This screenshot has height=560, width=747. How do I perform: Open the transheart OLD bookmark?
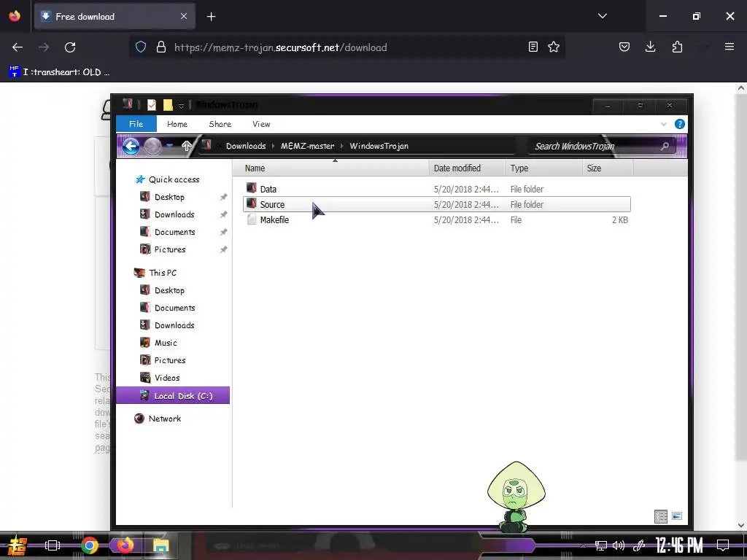click(59, 72)
